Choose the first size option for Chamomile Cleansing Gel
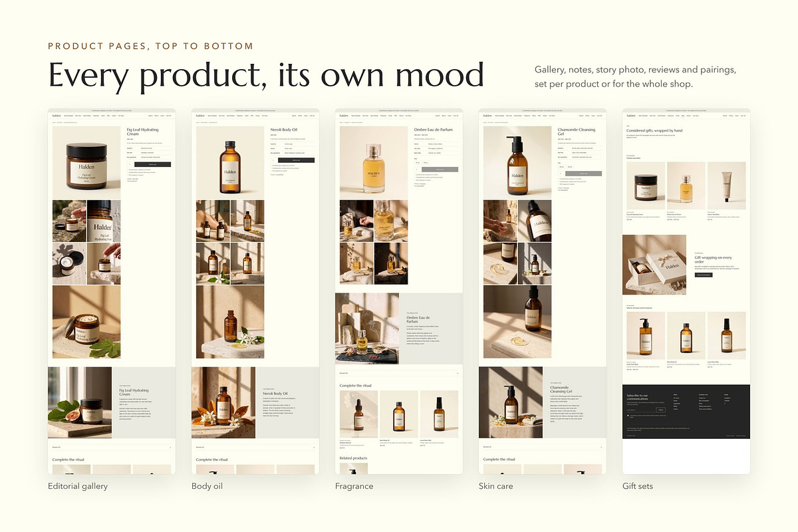The width and height of the screenshot is (798, 532). point(562,166)
